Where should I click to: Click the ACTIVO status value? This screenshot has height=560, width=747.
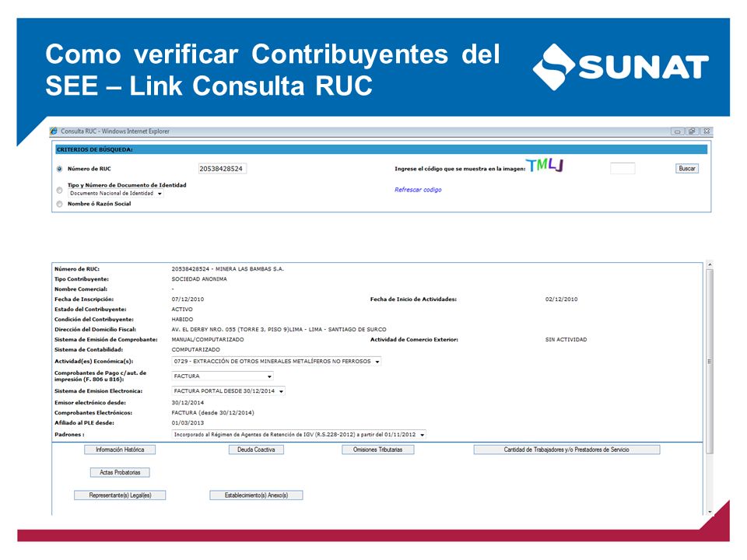click(x=182, y=309)
